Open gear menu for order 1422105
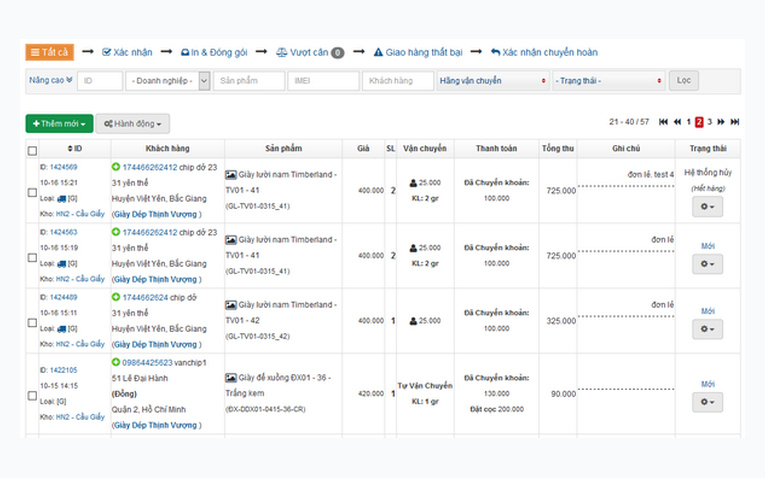Screen dimensions: 765x478 707,402
